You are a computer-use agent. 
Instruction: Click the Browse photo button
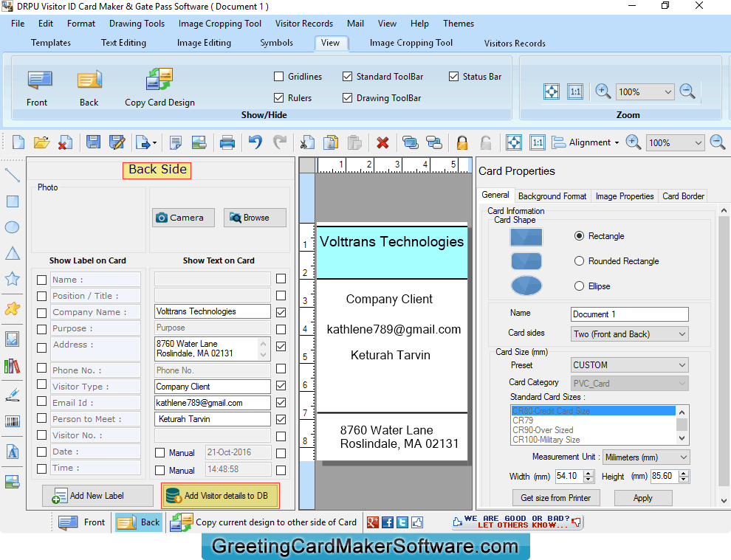point(255,218)
